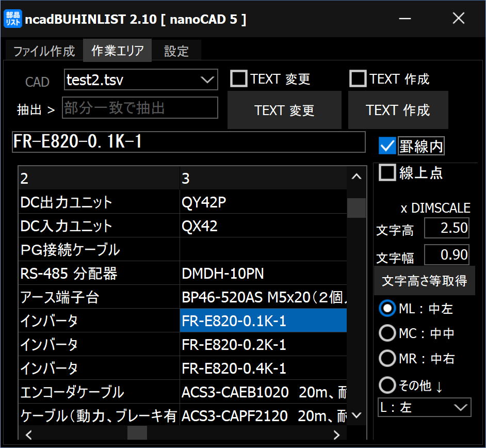Click the 部分一致で抽出 filter input field
This screenshot has width=486, height=448.
point(140,108)
